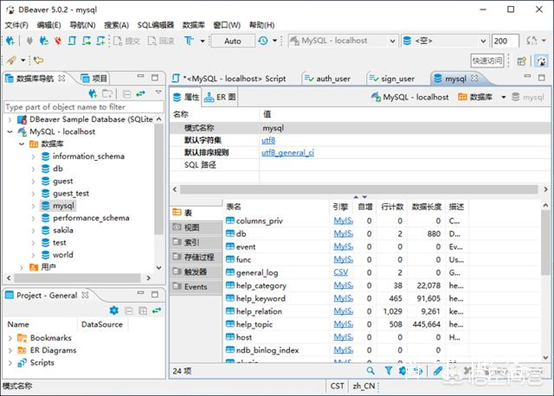
Task: Click the quick access field
Action: point(487,61)
